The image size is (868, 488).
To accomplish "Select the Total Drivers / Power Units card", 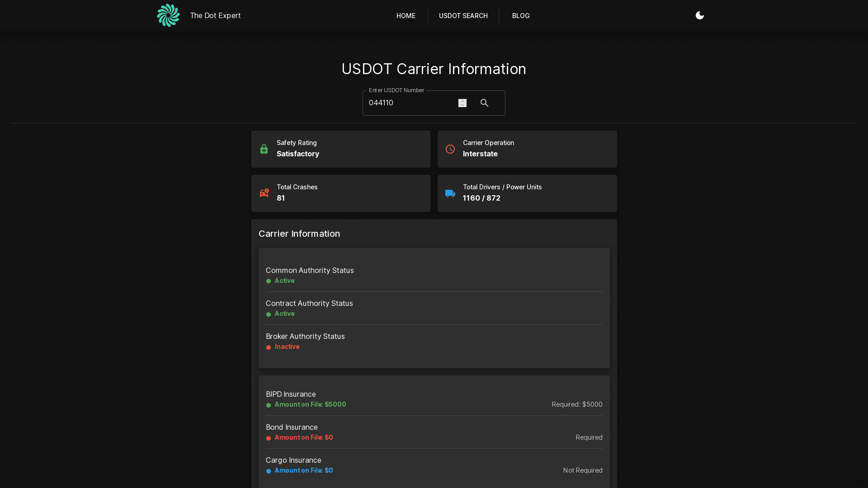I will pyautogui.click(x=527, y=193).
